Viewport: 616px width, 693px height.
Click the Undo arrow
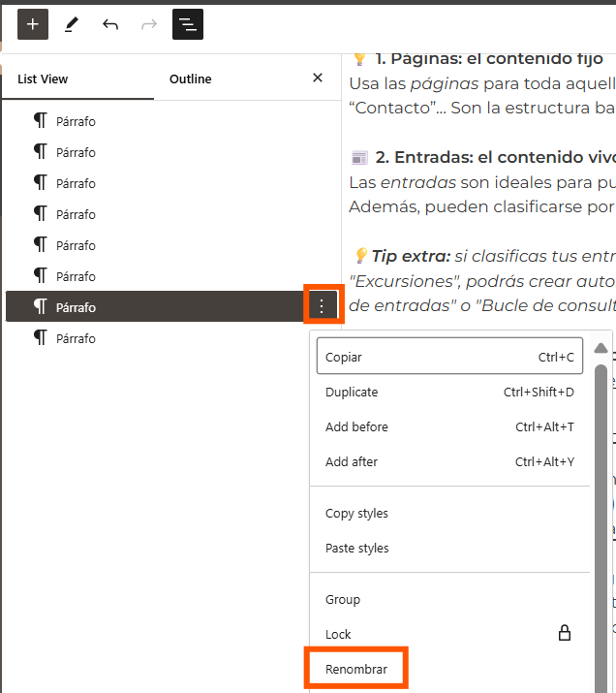[x=110, y=24]
